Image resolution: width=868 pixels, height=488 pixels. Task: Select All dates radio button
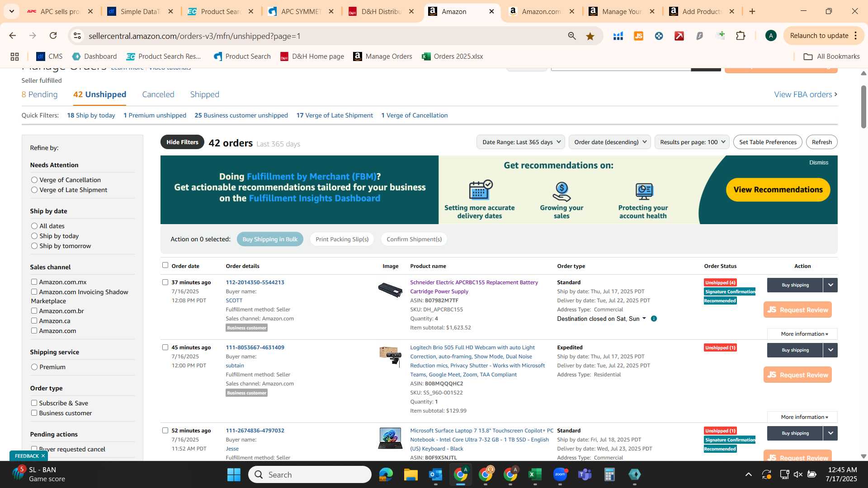tap(34, 226)
